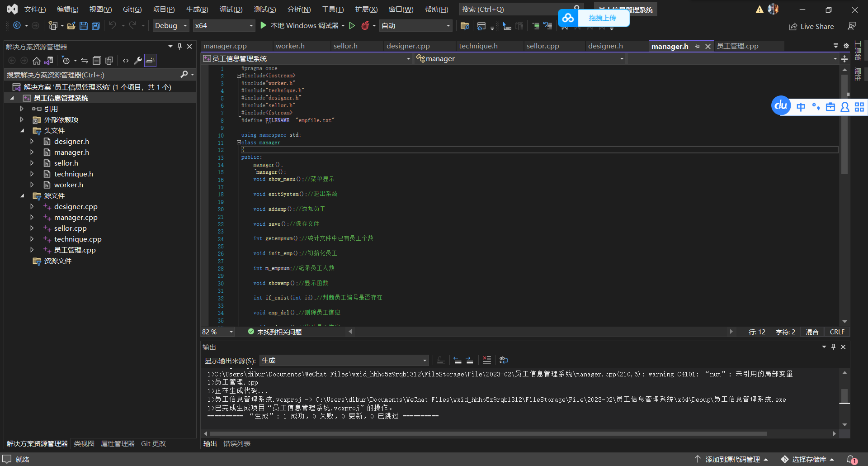Switch to 错误列表 error list tab
This screenshot has height=466, width=868.
(x=236, y=444)
